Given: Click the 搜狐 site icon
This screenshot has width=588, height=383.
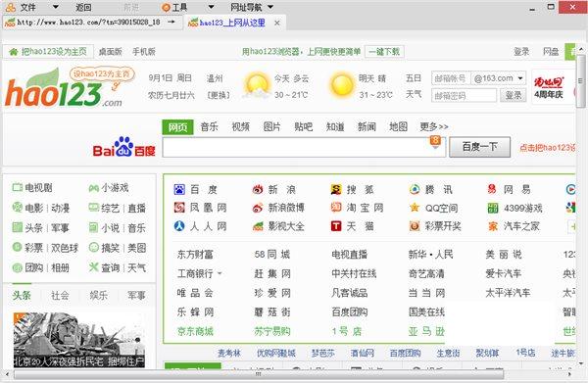Looking at the screenshot, I should click(x=336, y=189).
